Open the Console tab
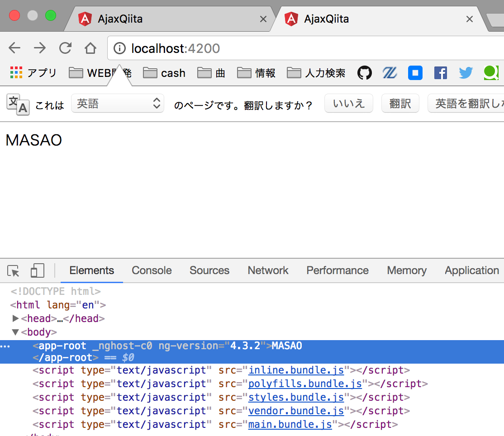 [x=152, y=270]
